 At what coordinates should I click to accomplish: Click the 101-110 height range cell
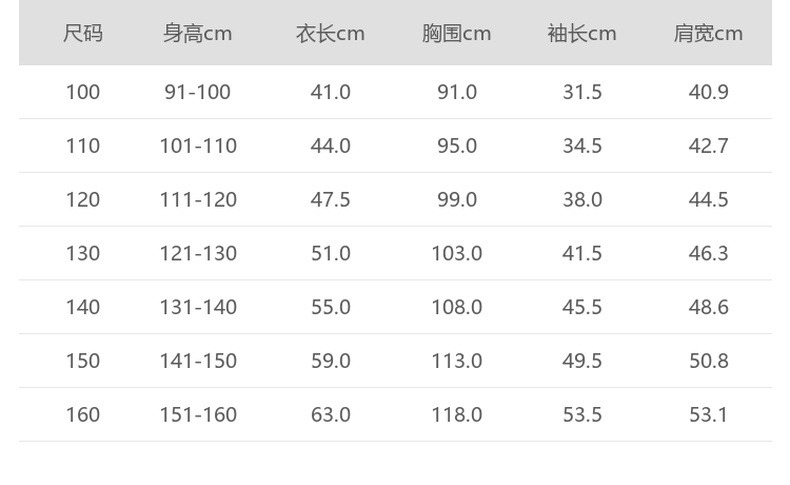pos(198,146)
